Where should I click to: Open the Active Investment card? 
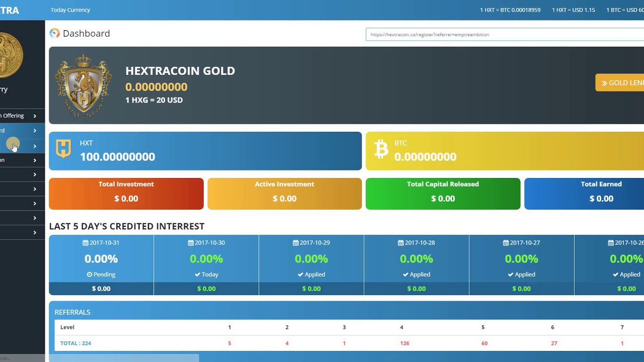pos(285,194)
